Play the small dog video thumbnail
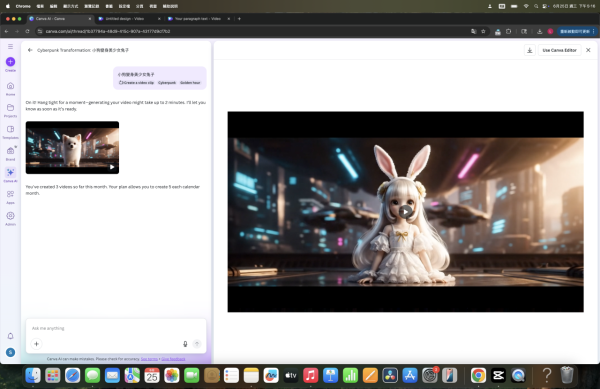Viewport: 600px width, 389px height. pyautogui.click(x=112, y=167)
